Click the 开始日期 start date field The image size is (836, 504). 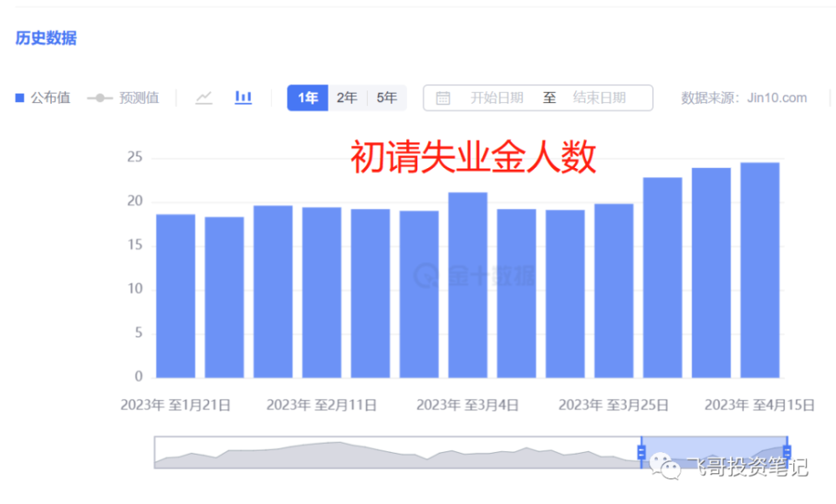click(x=497, y=98)
